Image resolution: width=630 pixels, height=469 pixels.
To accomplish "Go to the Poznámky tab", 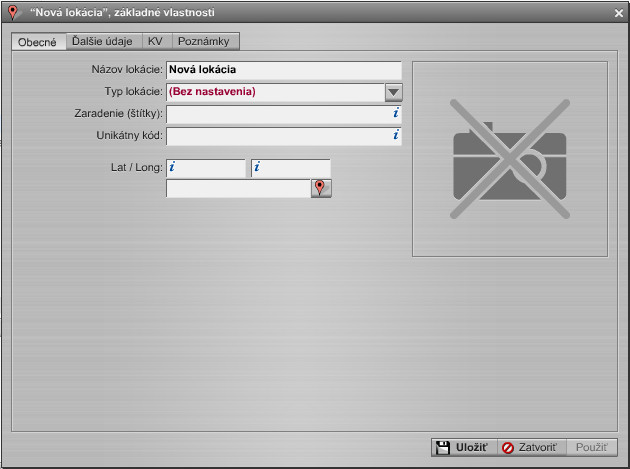I will click(x=204, y=41).
